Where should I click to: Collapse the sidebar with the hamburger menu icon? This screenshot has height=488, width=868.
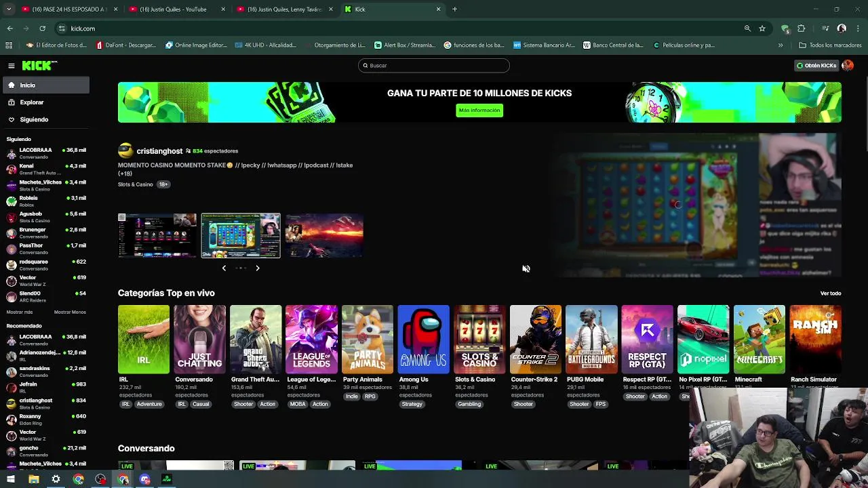coord(12,66)
